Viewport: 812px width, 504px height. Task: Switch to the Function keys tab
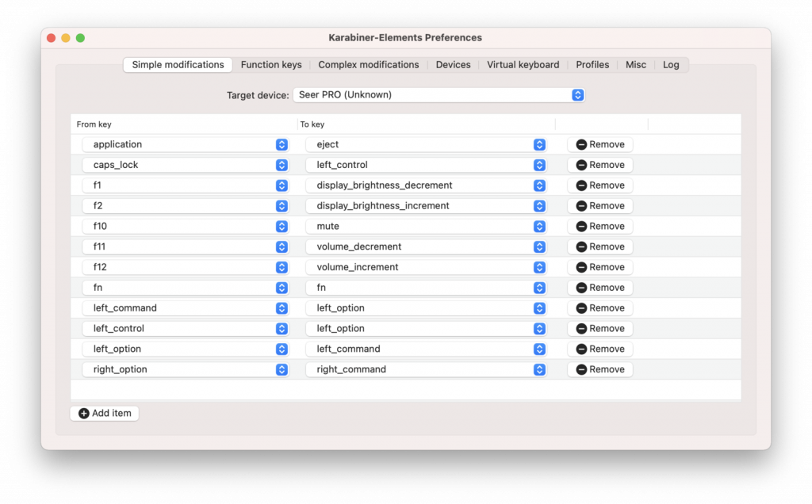tap(271, 65)
